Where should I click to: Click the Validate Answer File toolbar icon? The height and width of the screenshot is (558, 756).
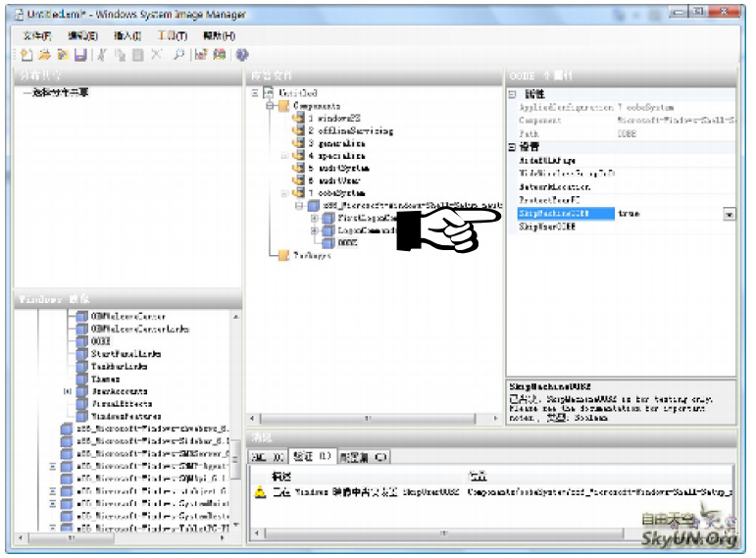(201, 55)
